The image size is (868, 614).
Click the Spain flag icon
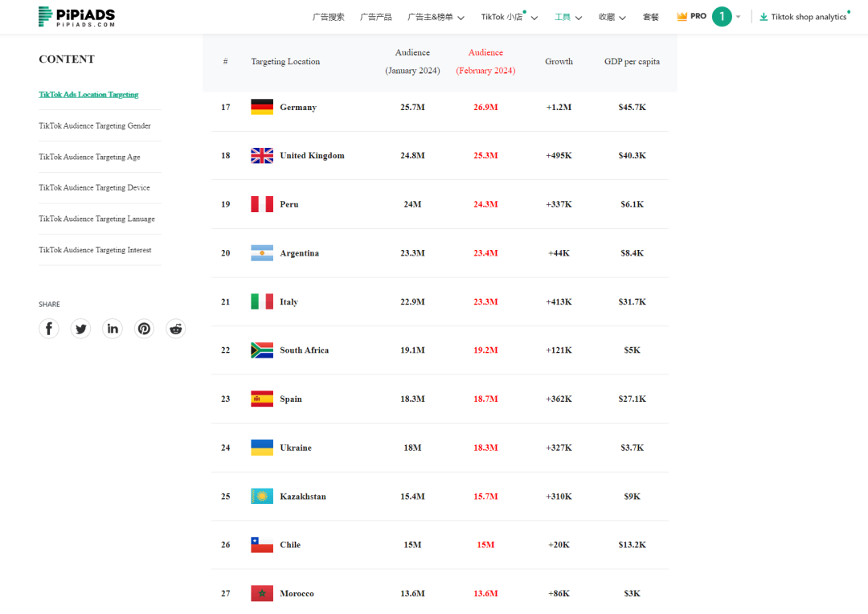point(262,399)
